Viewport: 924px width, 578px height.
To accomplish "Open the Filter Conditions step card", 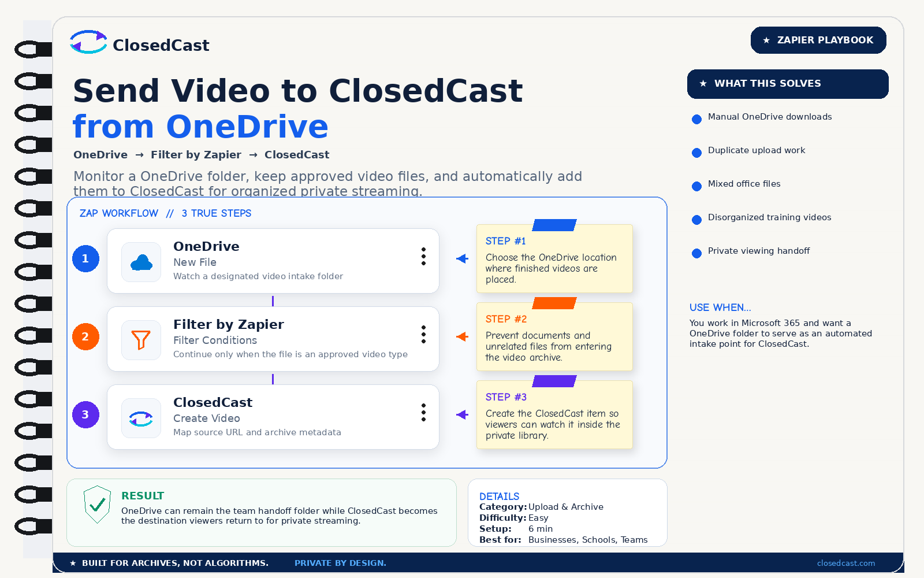I will pyautogui.click(x=273, y=339).
